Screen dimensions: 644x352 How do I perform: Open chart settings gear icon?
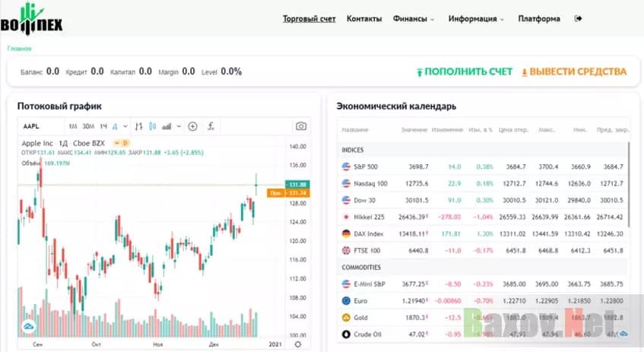(297, 344)
